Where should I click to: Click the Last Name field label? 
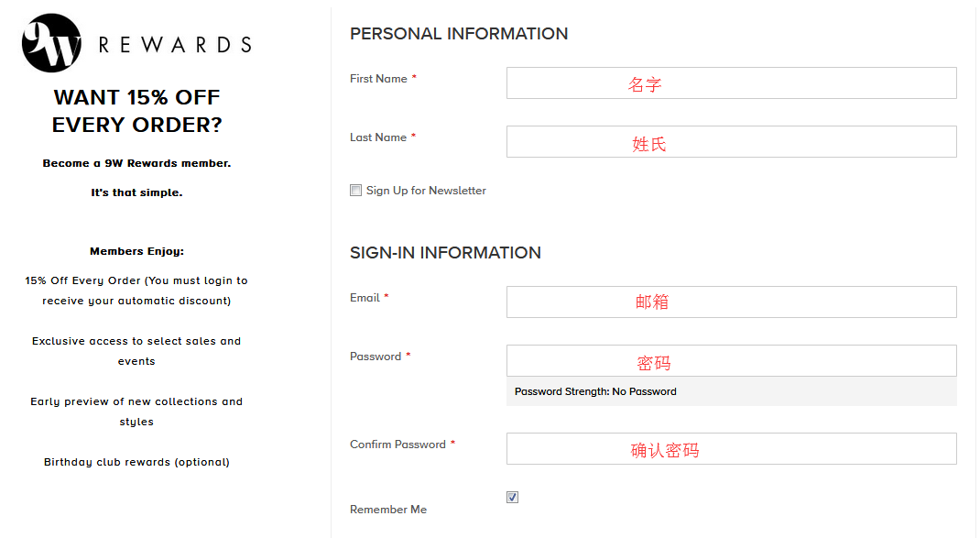(378, 137)
